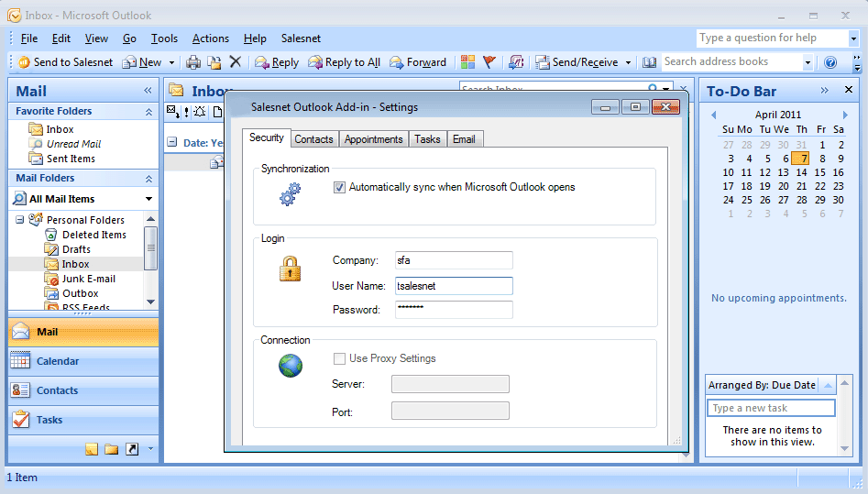Image resolution: width=868 pixels, height=494 pixels.
Task: Click the Send/Receive button
Action: point(577,62)
